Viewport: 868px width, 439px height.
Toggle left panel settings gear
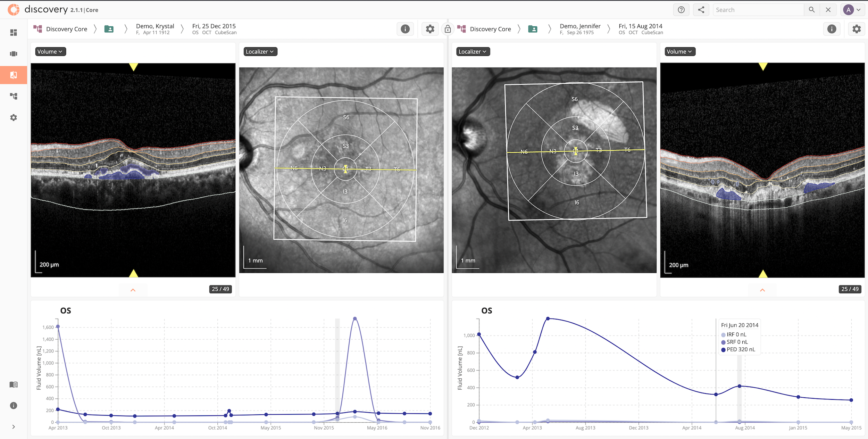pos(430,29)
